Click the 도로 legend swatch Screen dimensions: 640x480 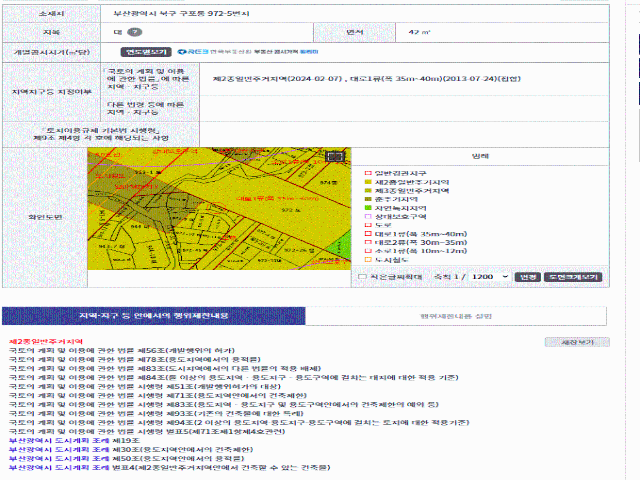click(368, 225)
